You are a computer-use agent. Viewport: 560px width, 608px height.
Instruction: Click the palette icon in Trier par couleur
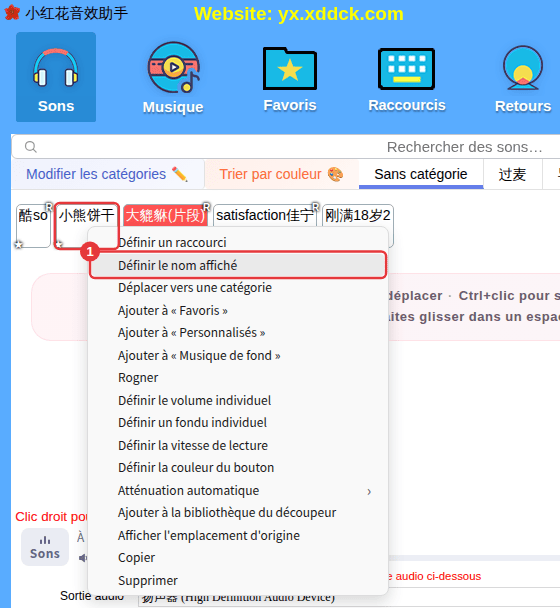coord(335,174)
